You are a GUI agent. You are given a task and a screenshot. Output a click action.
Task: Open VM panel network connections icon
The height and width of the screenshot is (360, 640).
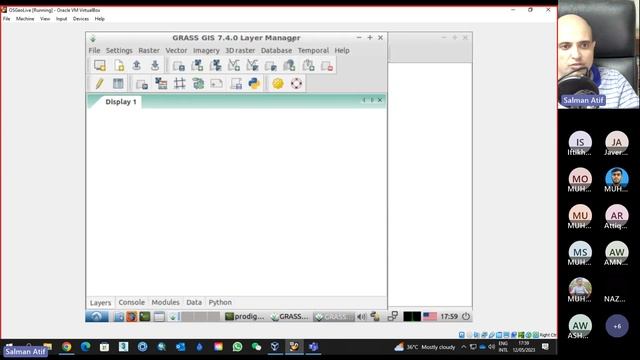pyautogui.click(x=393, y=316)
